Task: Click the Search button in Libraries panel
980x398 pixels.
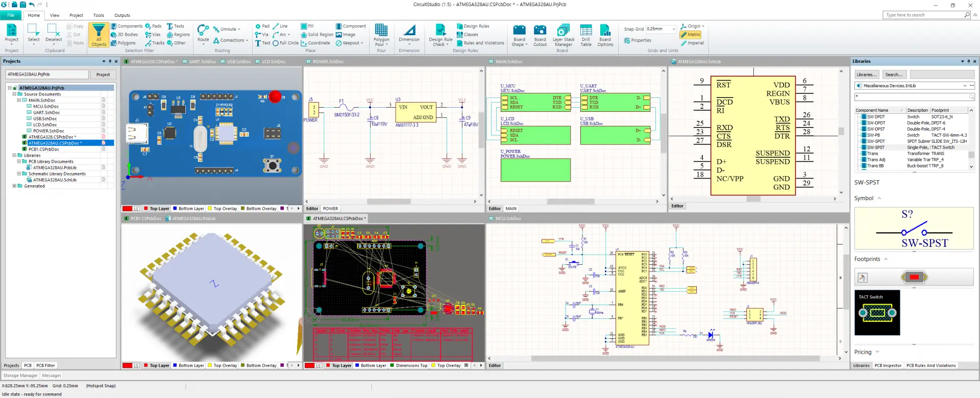Action: tap(894, 74)
